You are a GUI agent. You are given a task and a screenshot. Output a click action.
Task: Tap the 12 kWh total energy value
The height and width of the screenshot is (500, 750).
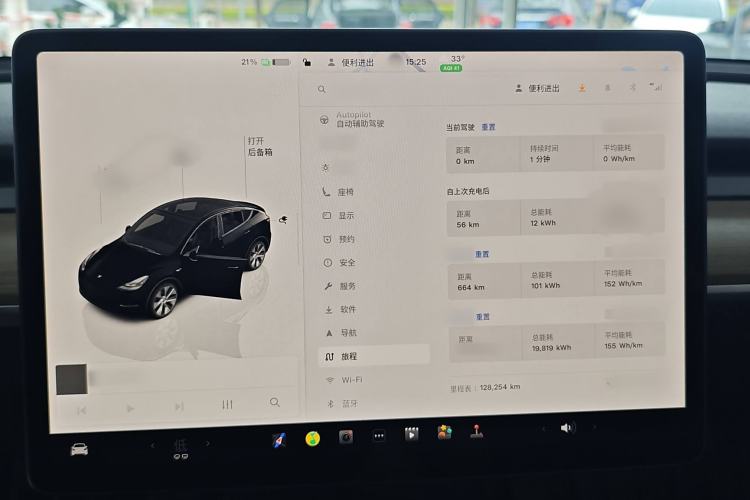(x=543, y=223)
